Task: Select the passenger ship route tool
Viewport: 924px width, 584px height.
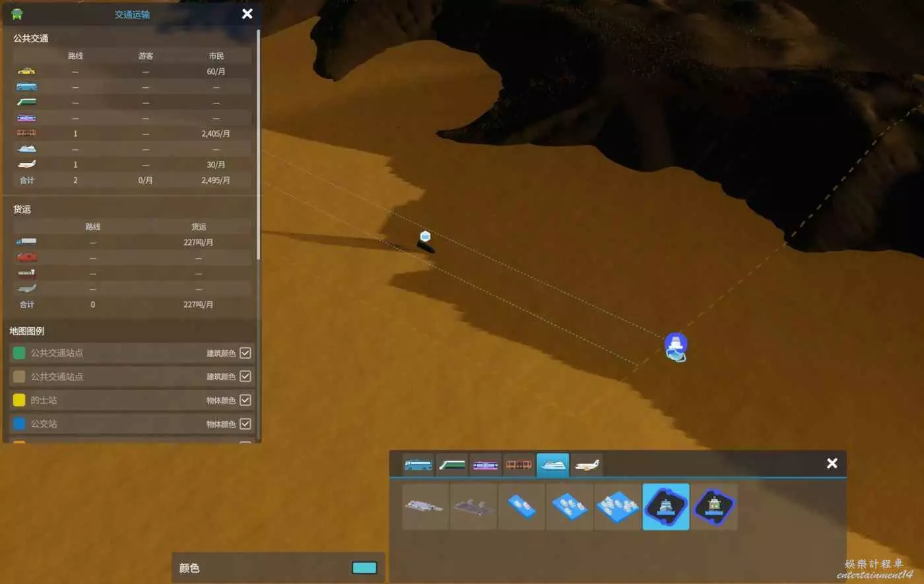Action: point(665,507)
